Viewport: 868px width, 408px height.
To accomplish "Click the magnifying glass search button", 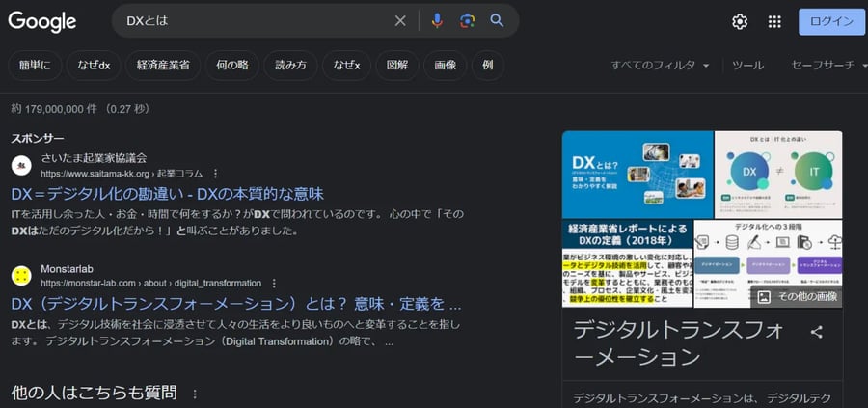I will [497, 21].
